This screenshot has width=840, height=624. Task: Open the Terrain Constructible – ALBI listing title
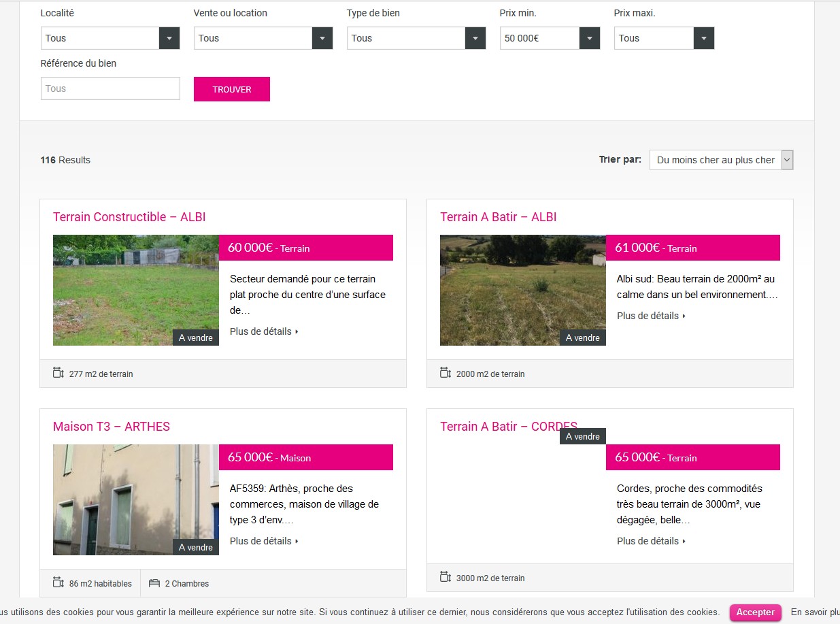tap(129, 217)
